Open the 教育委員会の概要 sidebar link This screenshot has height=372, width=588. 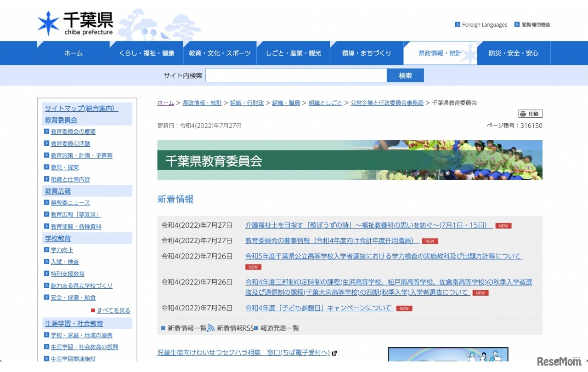73,132
